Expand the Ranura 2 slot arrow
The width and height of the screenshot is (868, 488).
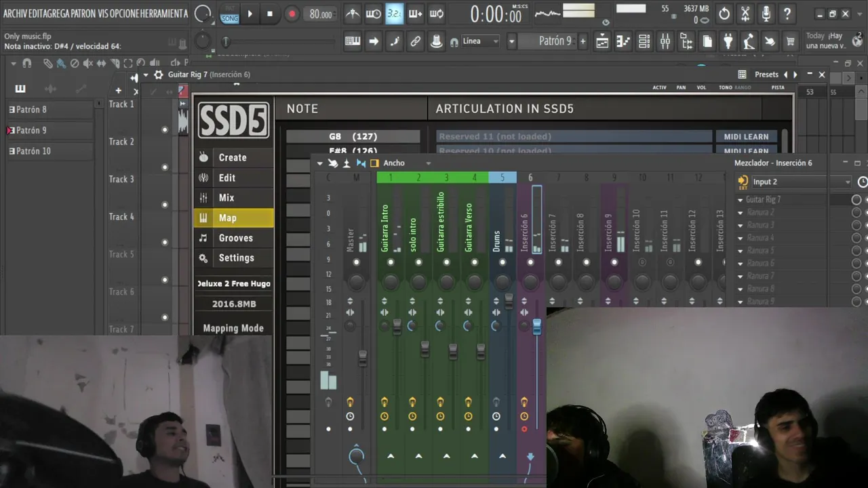coord(741,213)
